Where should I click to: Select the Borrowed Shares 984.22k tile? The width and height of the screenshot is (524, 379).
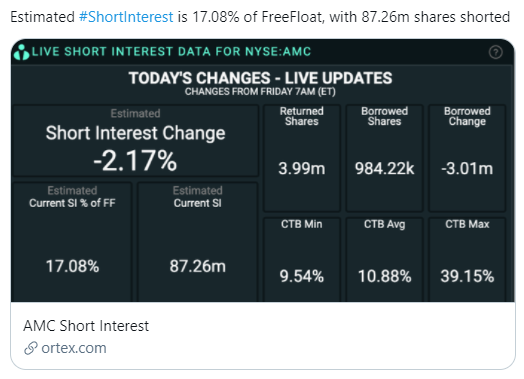tap(384, 158)
